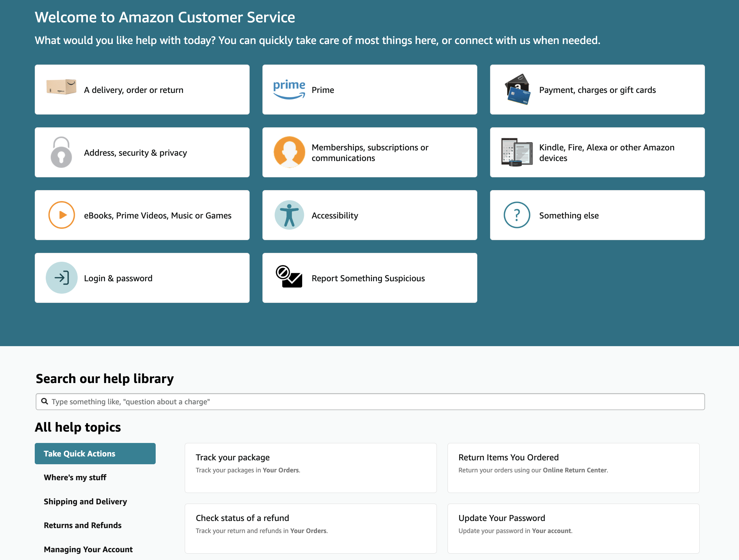Select 'Kindle, Fire, Alexa or other Amazon devices'
This screenshot has width=739, height=560.
coord(598,152)
